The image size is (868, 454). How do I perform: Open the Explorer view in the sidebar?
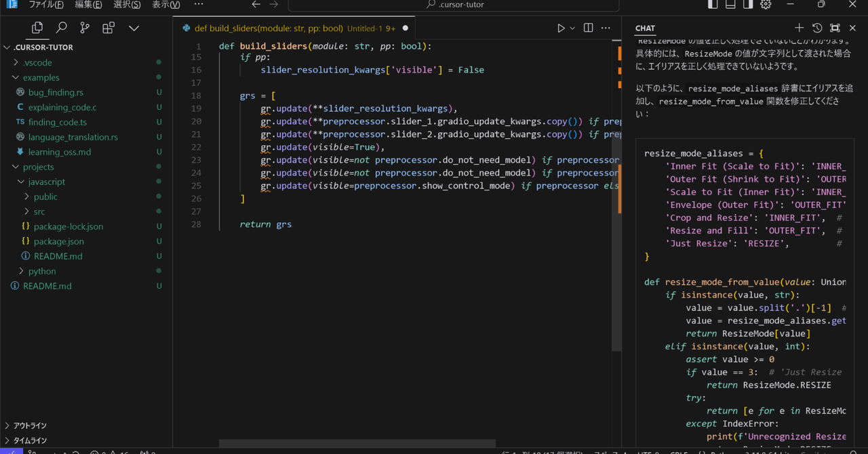point(37,28)
